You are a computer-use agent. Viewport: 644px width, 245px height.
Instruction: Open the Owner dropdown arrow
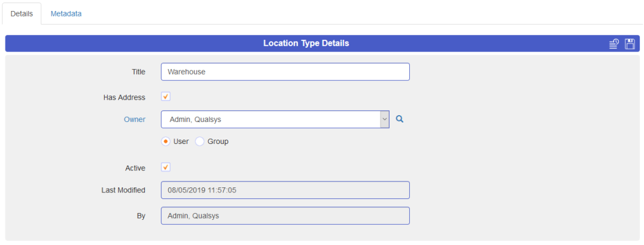[385, 119]
